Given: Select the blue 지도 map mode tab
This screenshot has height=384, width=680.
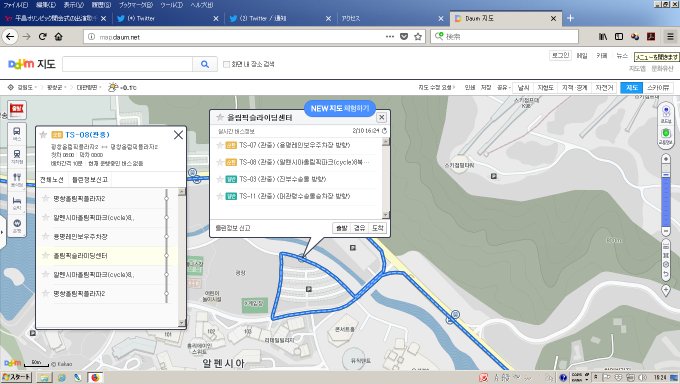Looking at the screenshot, I should click(631, 88).
